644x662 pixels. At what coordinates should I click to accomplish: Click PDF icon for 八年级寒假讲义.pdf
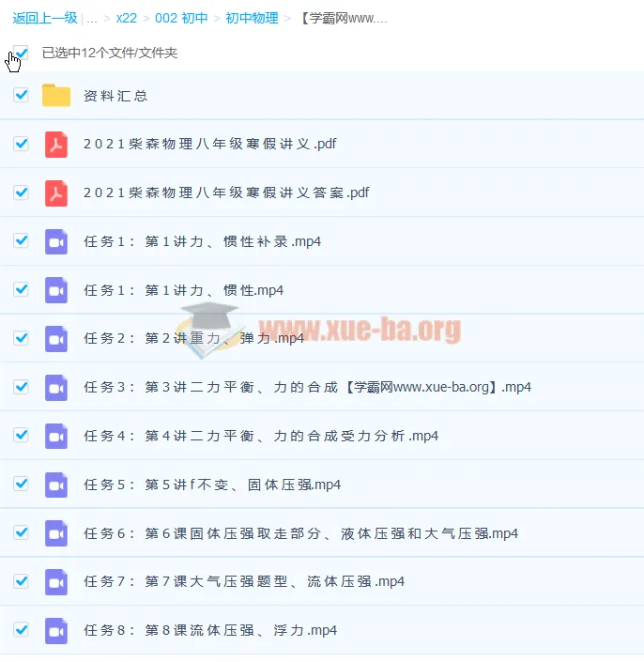tap(56, 145)
